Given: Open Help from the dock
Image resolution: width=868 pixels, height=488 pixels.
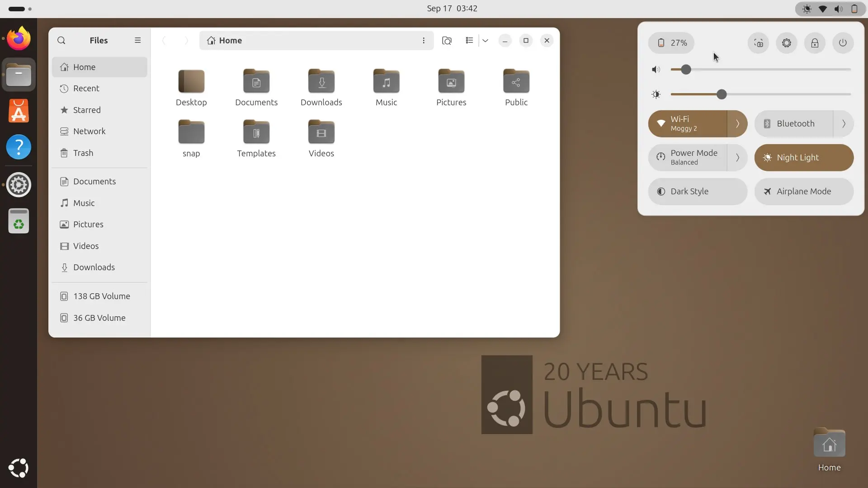Looking at the screenshot, I should pyautogui.click(x=19, y=147).
